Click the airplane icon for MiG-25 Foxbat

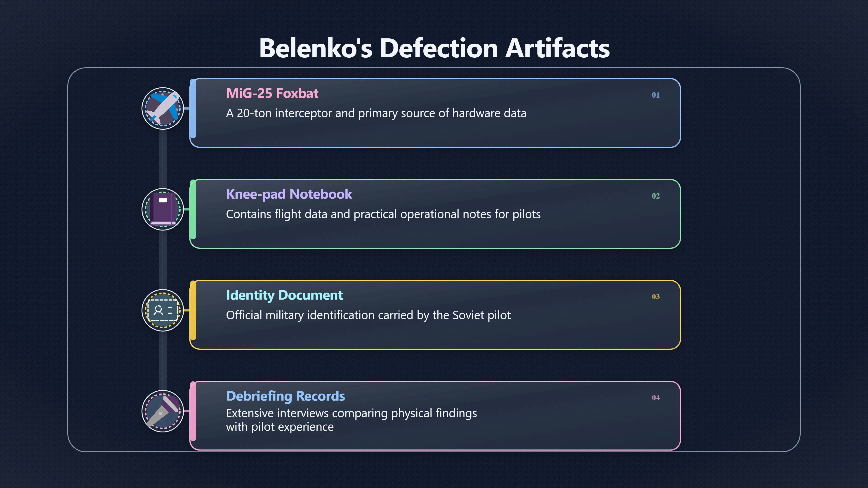click(x=163, y=108)
